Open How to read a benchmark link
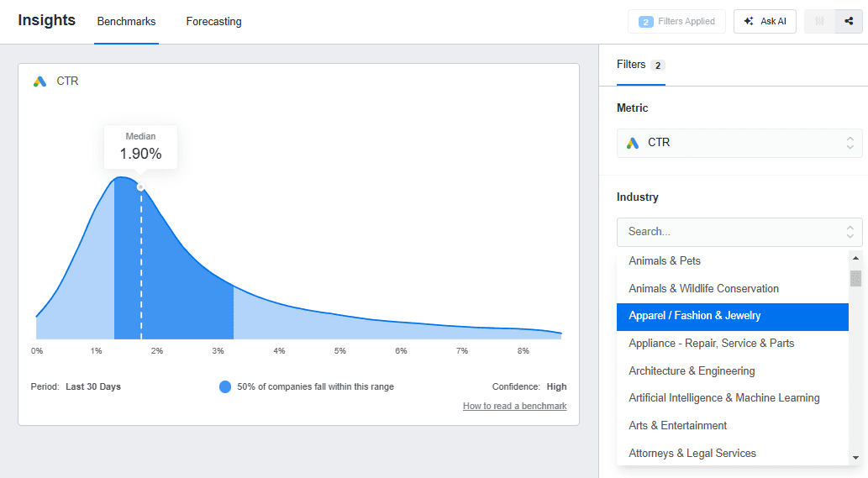Screen dimensions: 868x478 (x=514, y=407)
